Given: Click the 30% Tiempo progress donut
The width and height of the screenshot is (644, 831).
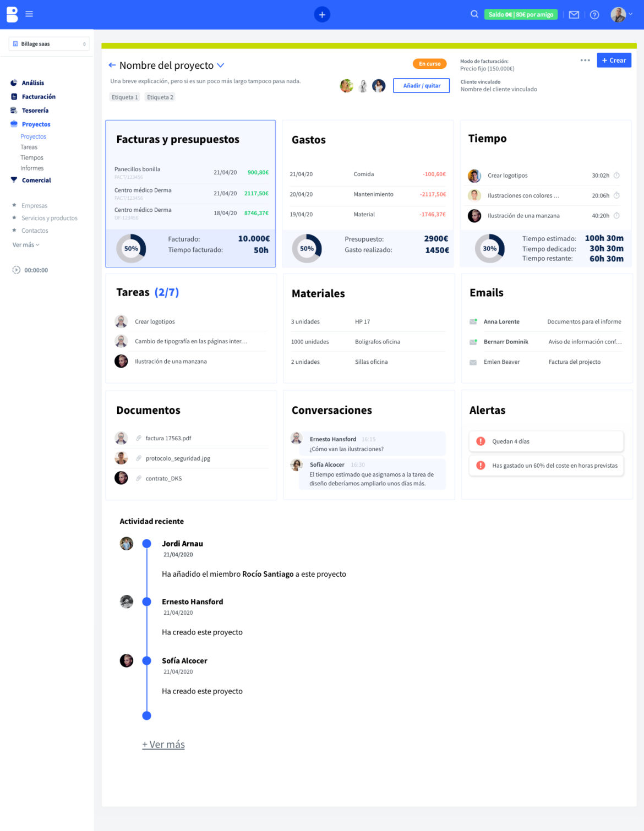Looking at the screenshot, I should point(489,249).
